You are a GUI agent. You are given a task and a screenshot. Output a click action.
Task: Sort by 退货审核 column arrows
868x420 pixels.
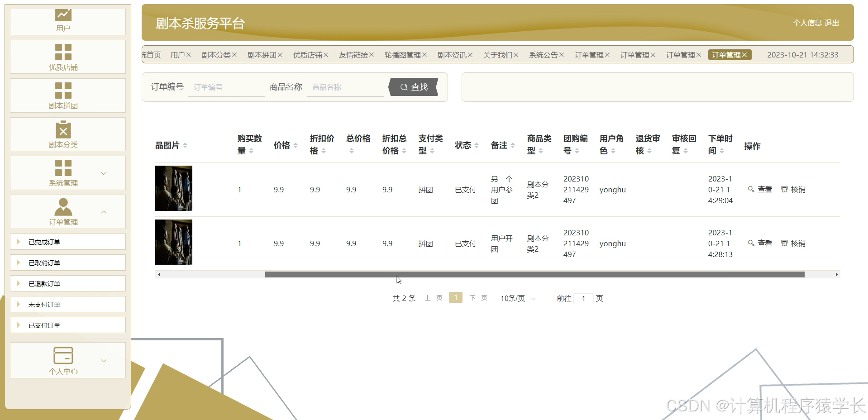click(x=649, y=151)
